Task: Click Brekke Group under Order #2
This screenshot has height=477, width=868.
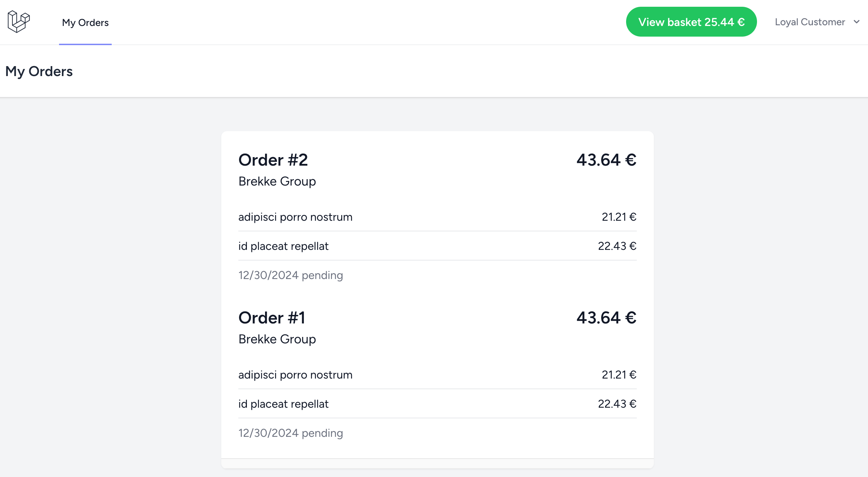Action: click(277, 181)
